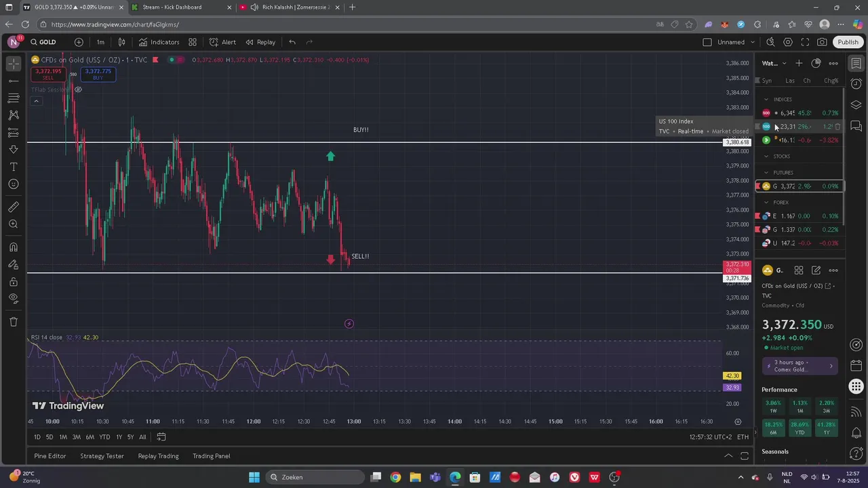
Task: Open quick search in top toolbar
Action: [x=770, y=42]
